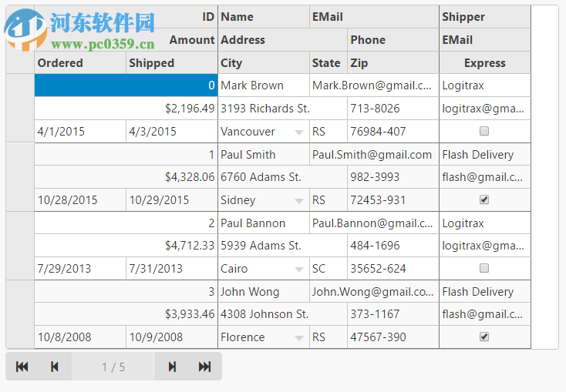
Task: Sort by the Name column header
Action: point(264,17)
